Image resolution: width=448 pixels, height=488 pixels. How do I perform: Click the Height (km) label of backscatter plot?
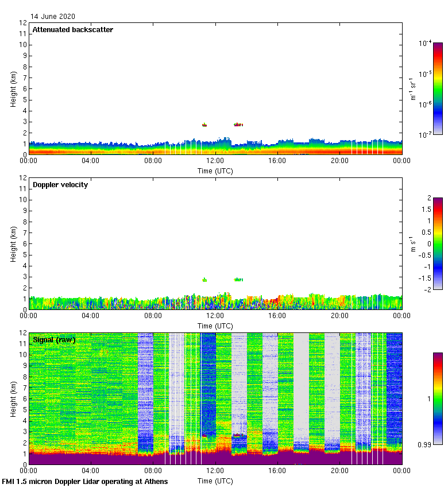[x=13, y=89]
